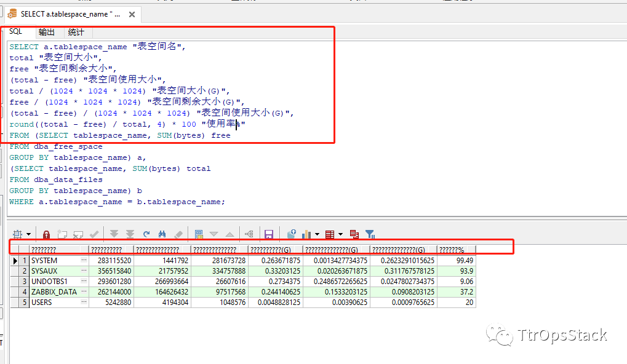Click the purple save results icon
Image resolution: width=627 pixels, height=364 pixels.
[x=269, y=234]
